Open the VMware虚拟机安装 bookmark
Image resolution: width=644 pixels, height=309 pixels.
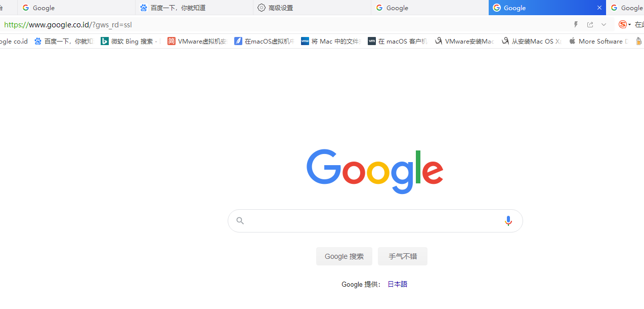click(x=197, y=42)
